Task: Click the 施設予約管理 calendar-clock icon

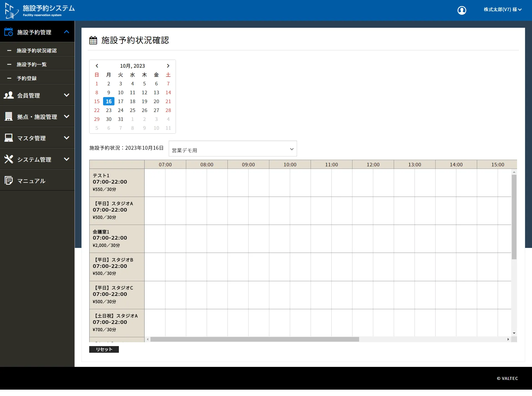Action: [9, 32]
